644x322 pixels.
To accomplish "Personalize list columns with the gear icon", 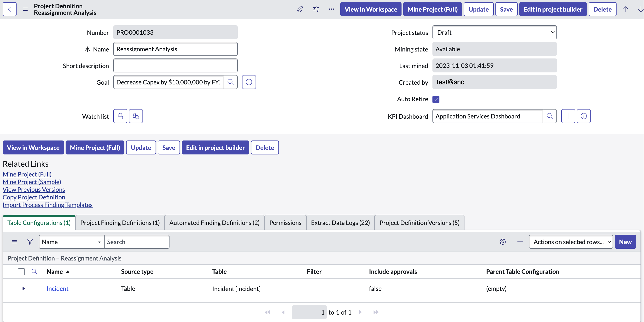I will (503, 242).
